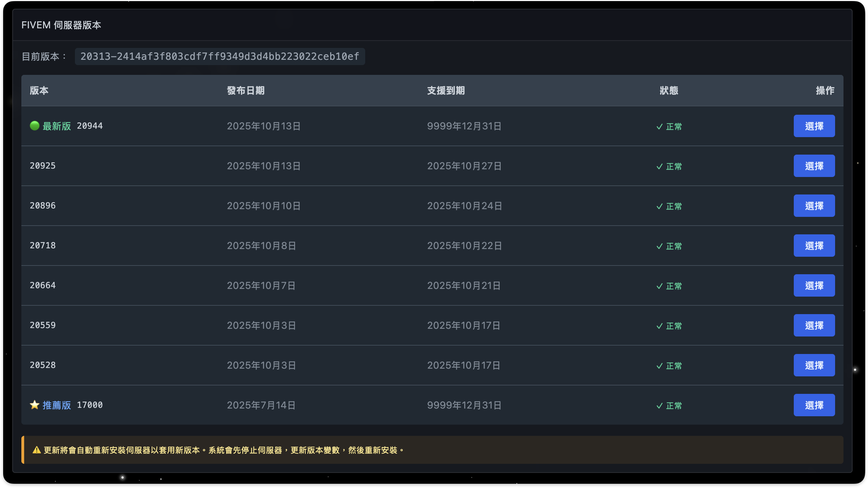Click the checkmark status for version 20944

[659, 126]
